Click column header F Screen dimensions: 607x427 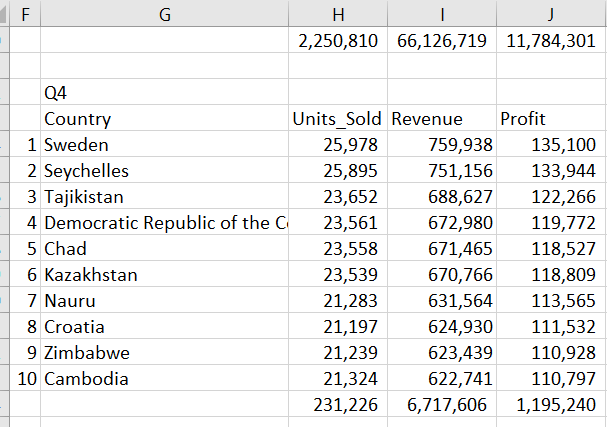24,14
